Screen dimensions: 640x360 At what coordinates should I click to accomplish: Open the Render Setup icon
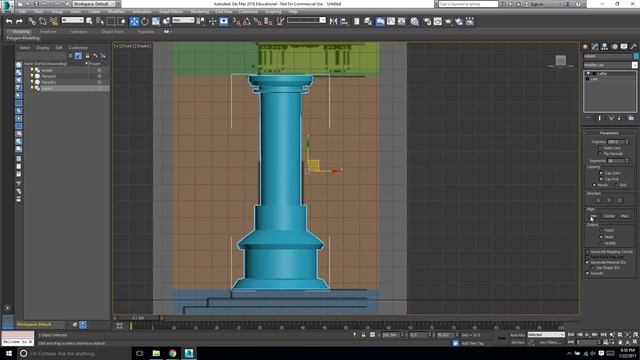427,21
